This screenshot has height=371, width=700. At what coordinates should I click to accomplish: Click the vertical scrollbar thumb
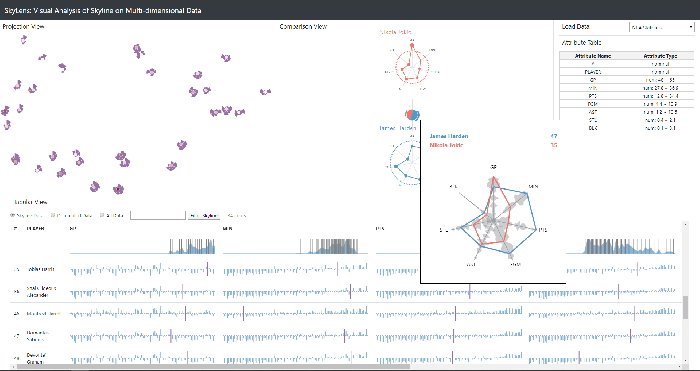coord(686,307)
